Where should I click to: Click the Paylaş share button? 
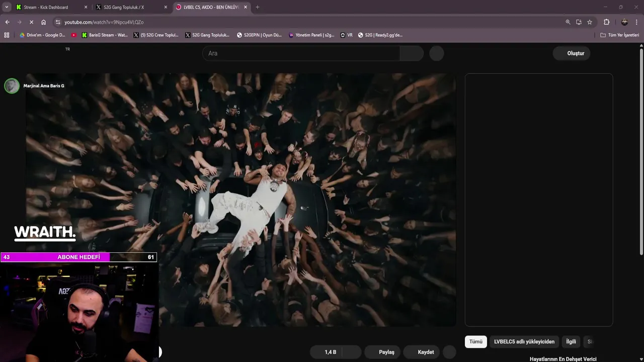tap(382, 352)
